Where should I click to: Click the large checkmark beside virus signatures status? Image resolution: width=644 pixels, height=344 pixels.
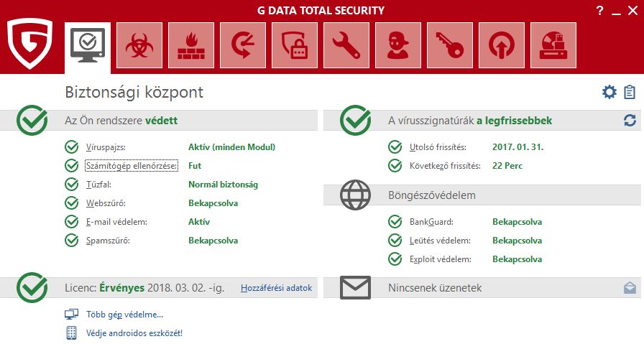(355, 120)
